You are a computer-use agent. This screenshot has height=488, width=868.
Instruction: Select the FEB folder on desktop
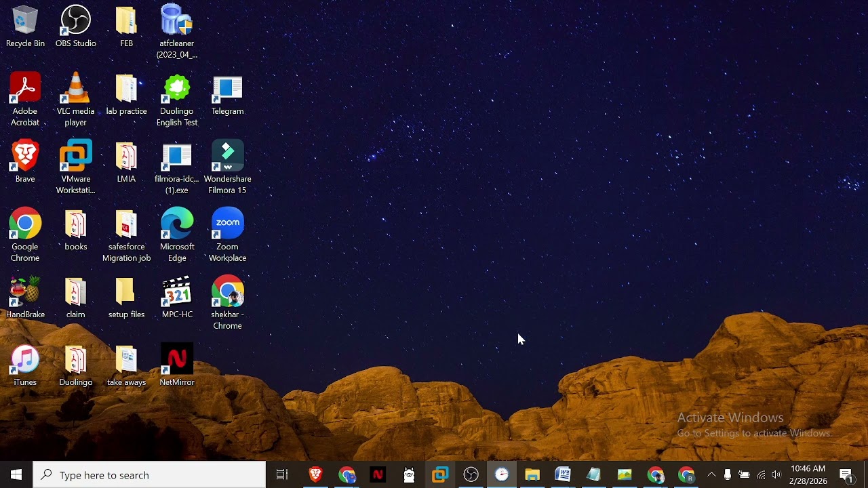[x=126, y=27]
